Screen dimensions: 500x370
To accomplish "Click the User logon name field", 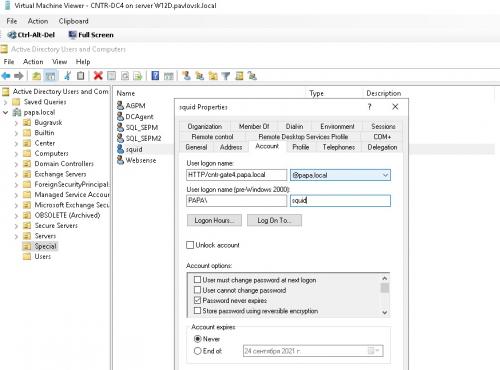I will click(236, 175).
